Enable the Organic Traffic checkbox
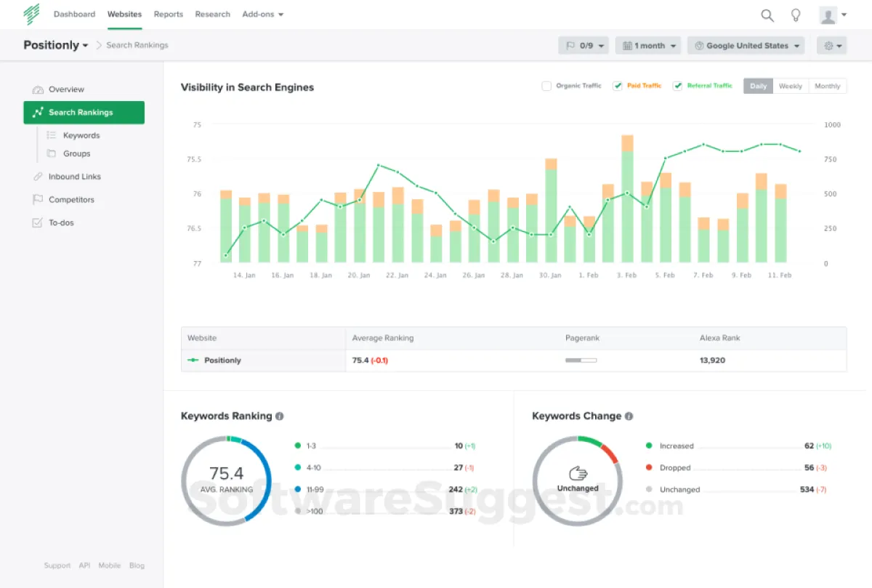872x588 pixels. 546,86
